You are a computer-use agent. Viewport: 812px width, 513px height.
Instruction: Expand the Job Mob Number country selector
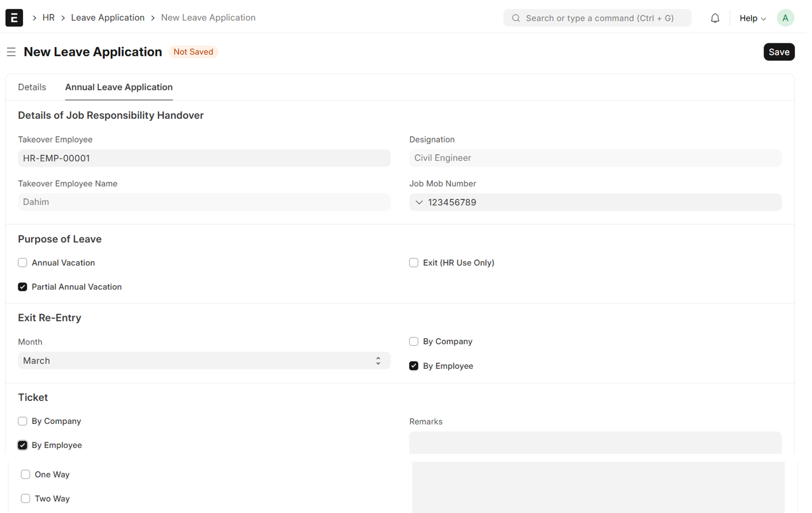pos(419,203)
